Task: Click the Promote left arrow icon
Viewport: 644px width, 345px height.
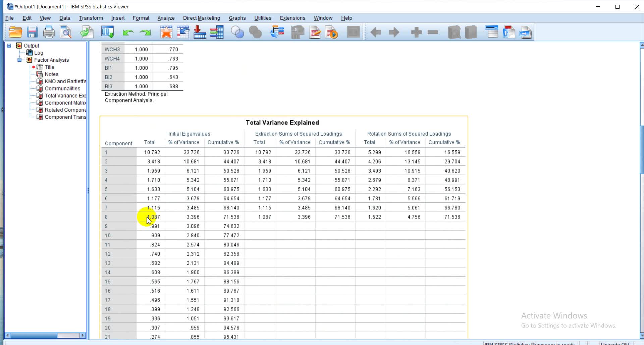Action: [x=376, y=32]
